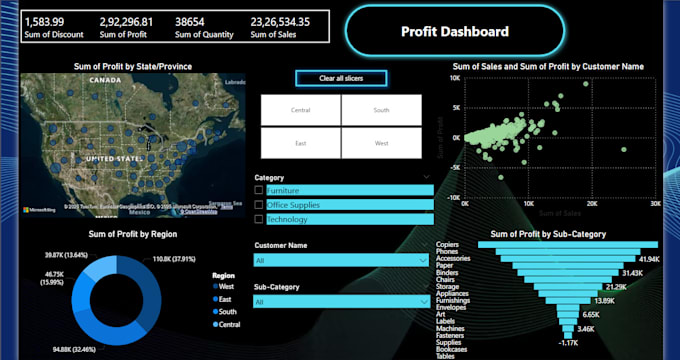Open the Sub-Category dropdown
The image size is (680, 360).
point(341,301)
